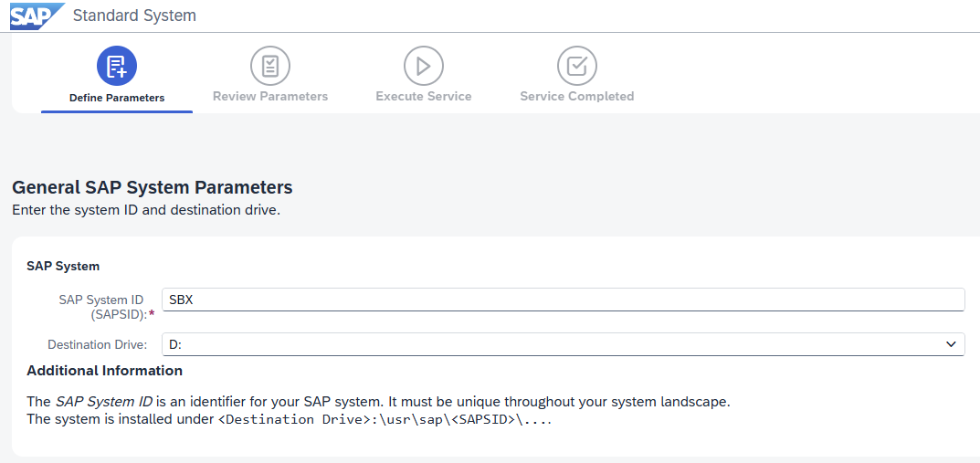Select the Define Parameters step icon
980x463 pixels.
point(117,67)
